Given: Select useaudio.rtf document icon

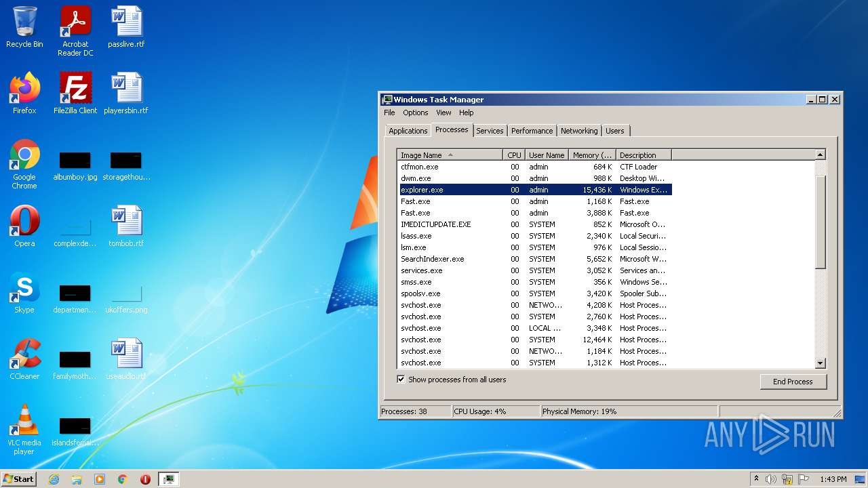Looking at the screenshot, I should (x=126, y=360).
